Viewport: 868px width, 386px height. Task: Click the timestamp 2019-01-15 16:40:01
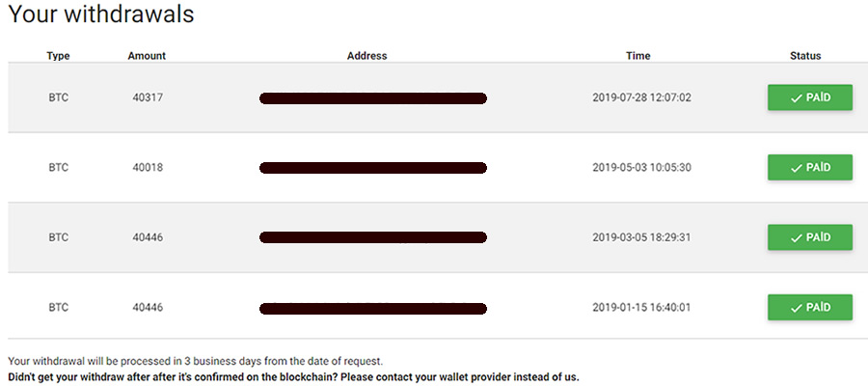coord(641,308)
